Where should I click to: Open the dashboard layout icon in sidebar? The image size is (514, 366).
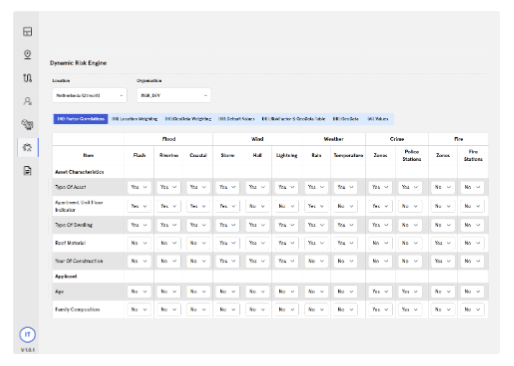pos(27,32)
